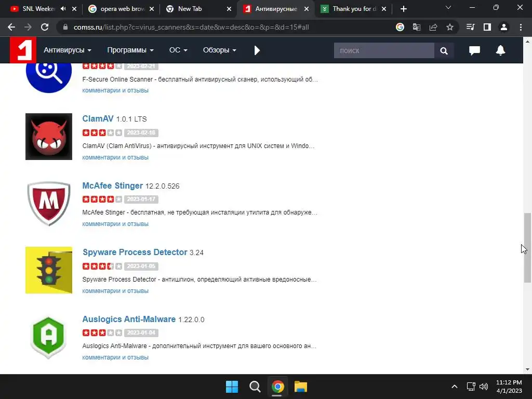Click the Google icon in the address bar
Viewport: 532px width, 399px height.
(400, 27)
